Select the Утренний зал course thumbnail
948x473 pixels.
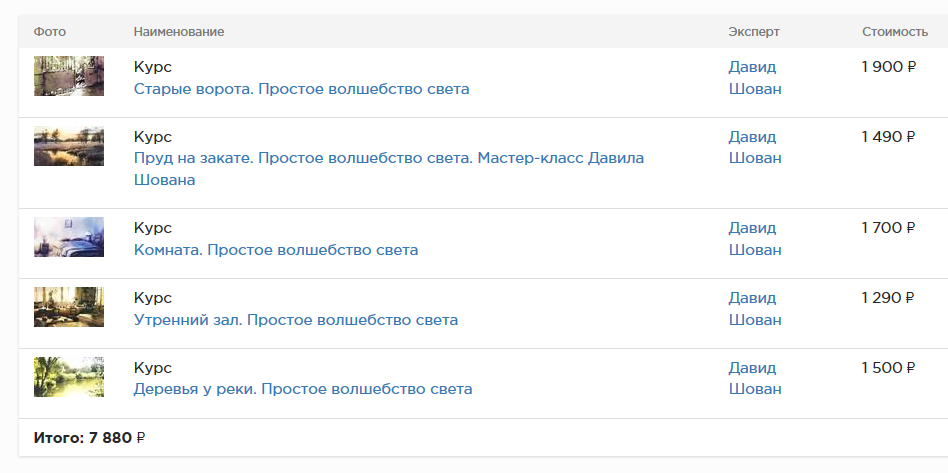[x=69, y=307]
